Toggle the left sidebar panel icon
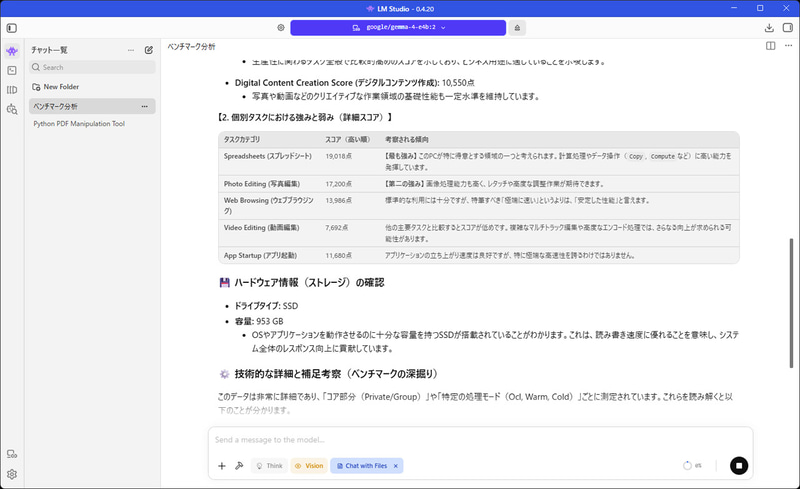800x489 pixels. click(x=12, y=28)
